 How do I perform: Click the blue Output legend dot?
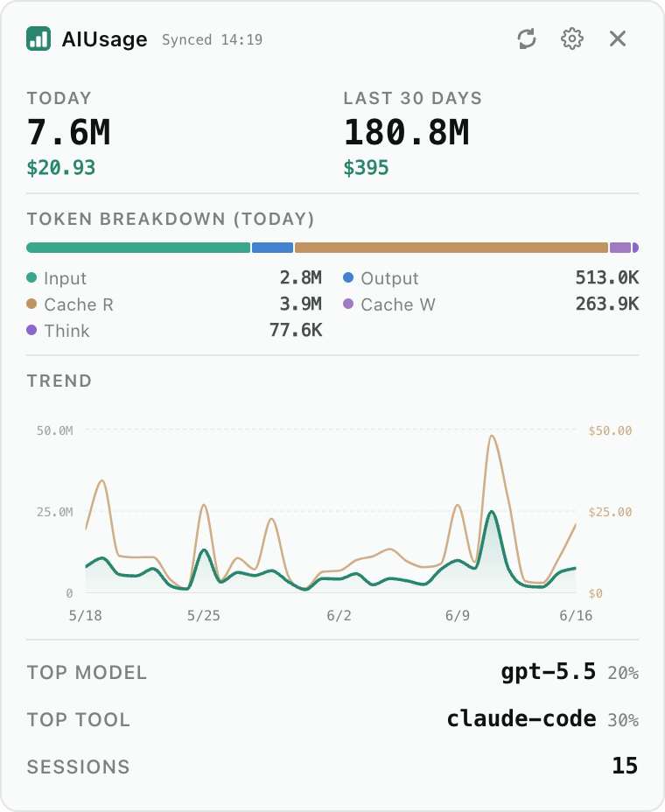coord(348,277)
